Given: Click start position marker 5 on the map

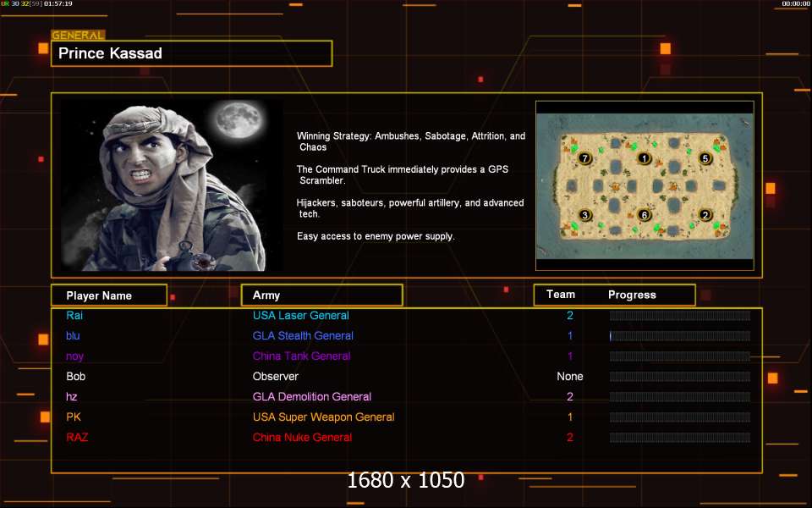Looking at the screenshot, I should pos(705,158).
